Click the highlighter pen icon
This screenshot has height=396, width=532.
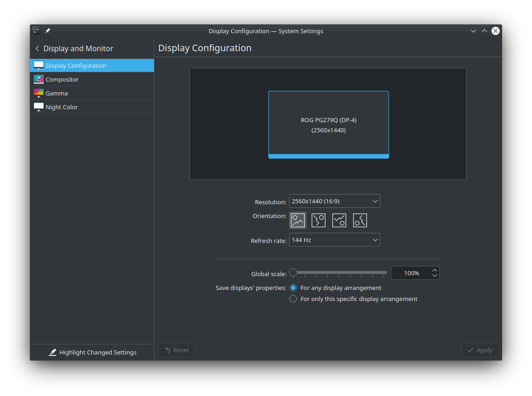[x=53, y=352]
